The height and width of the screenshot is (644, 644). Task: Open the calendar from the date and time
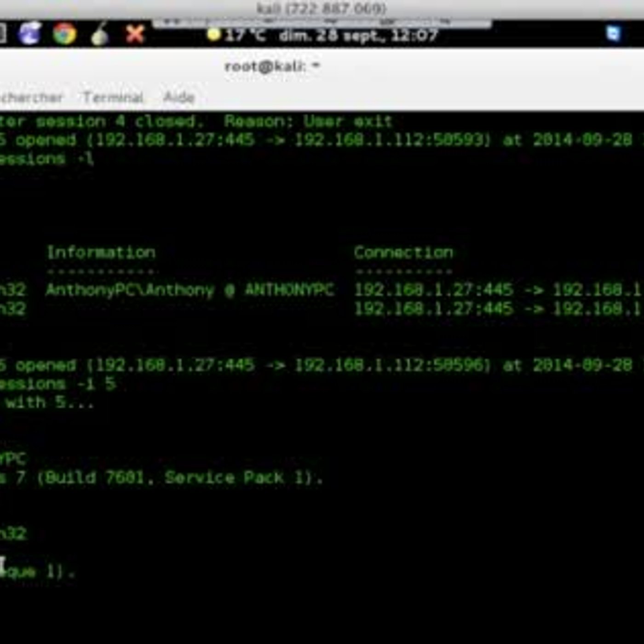[358, 35]
